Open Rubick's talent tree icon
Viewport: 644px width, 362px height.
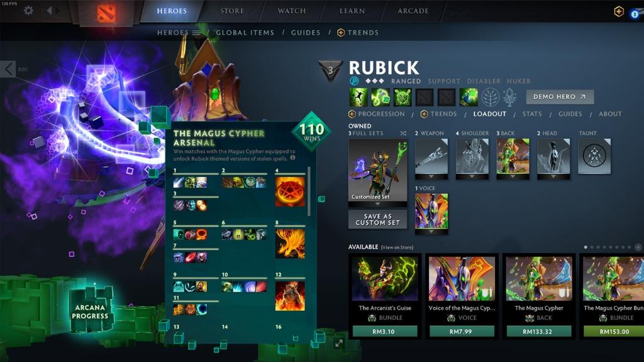click(x=491, y=98)
